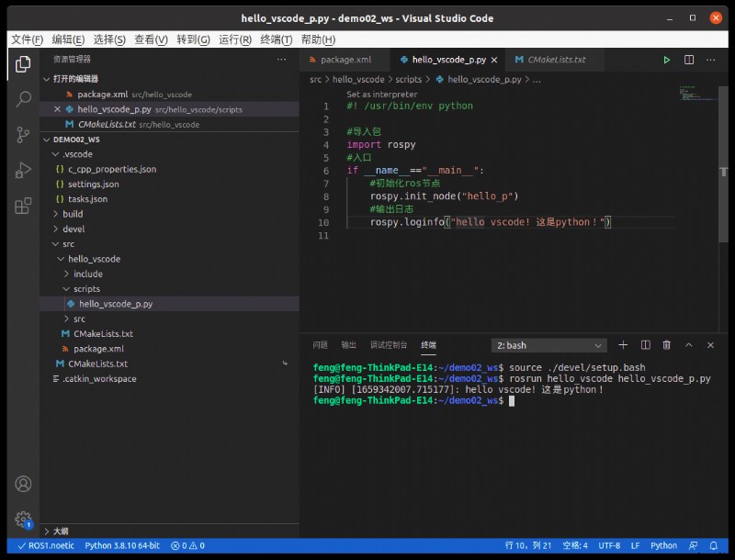Open Explorer panel More Actions ellipsis
735x560 pixels.
pos(281,60)
